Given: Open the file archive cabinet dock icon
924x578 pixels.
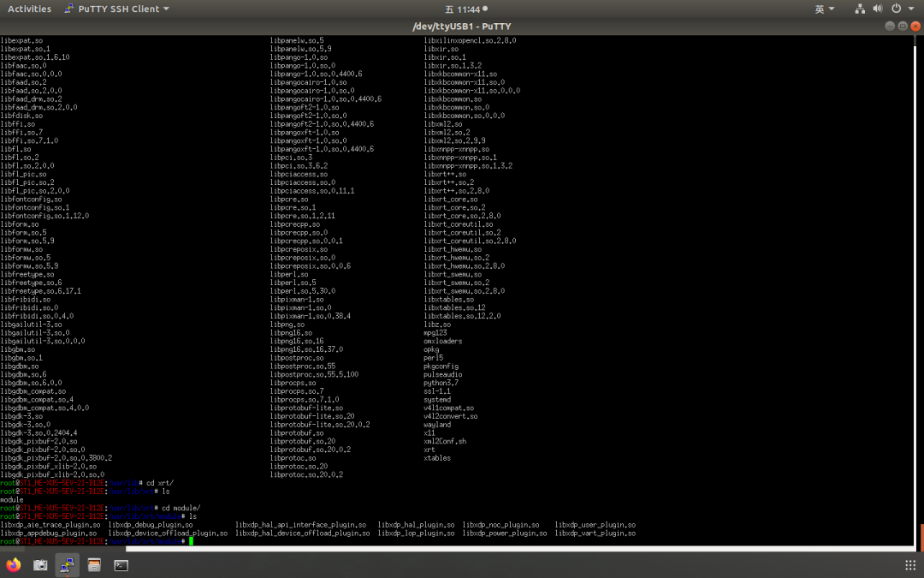Looking at the screenshot, I should [x=94, y=565].
